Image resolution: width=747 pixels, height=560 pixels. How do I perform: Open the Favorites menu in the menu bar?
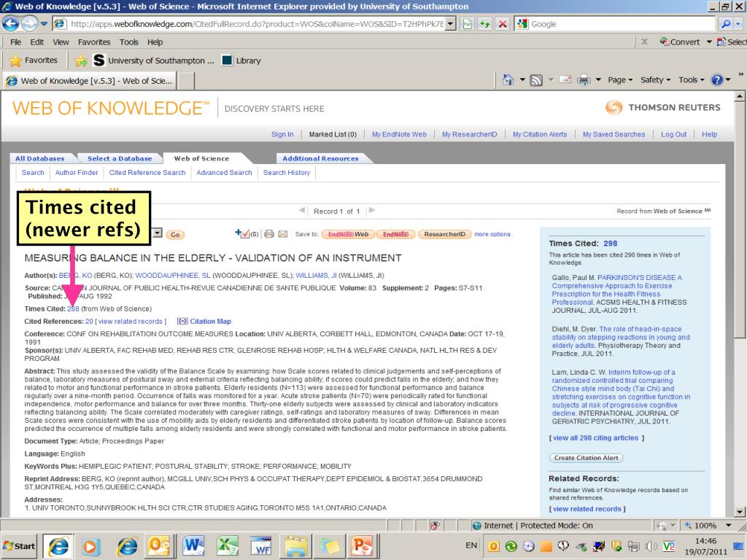[94, 42]
